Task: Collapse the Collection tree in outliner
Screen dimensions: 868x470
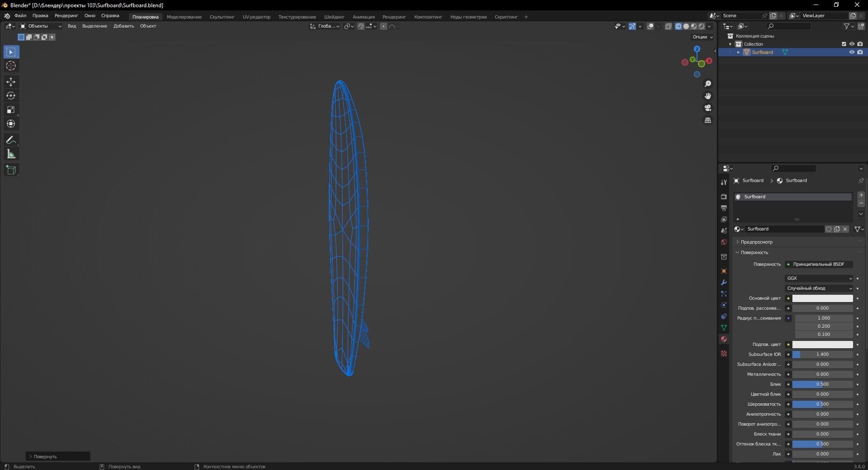Action: [x=730, y=44]
